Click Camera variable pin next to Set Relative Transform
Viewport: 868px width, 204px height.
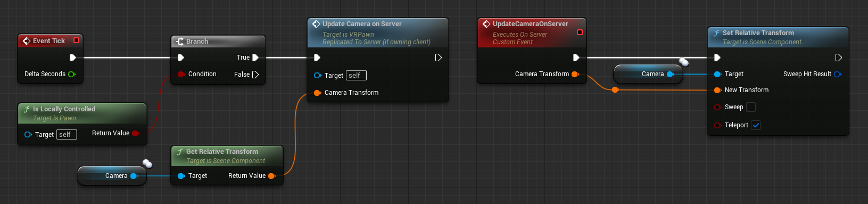[x=671, y=74]
